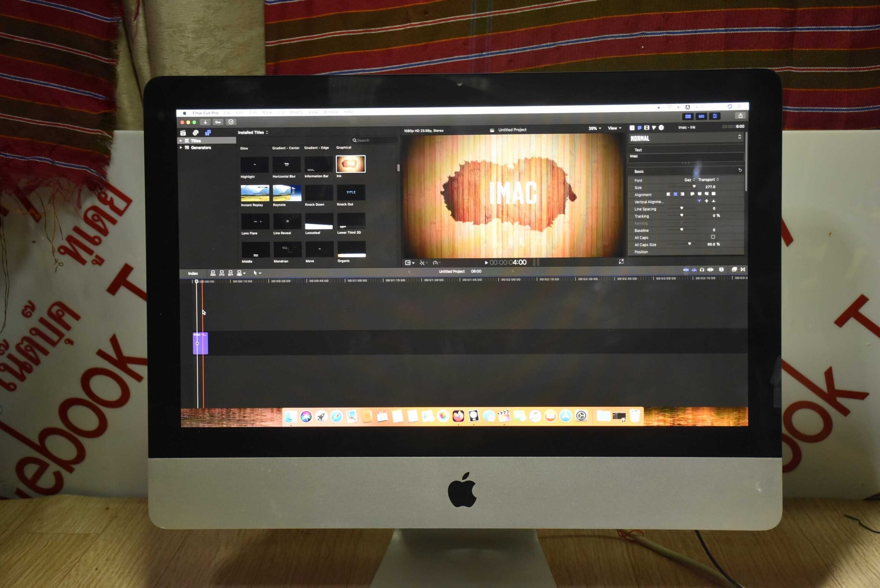880x588 pixels.
Task: Open the viewer View dropdown
Action: (x=614, y=128)
